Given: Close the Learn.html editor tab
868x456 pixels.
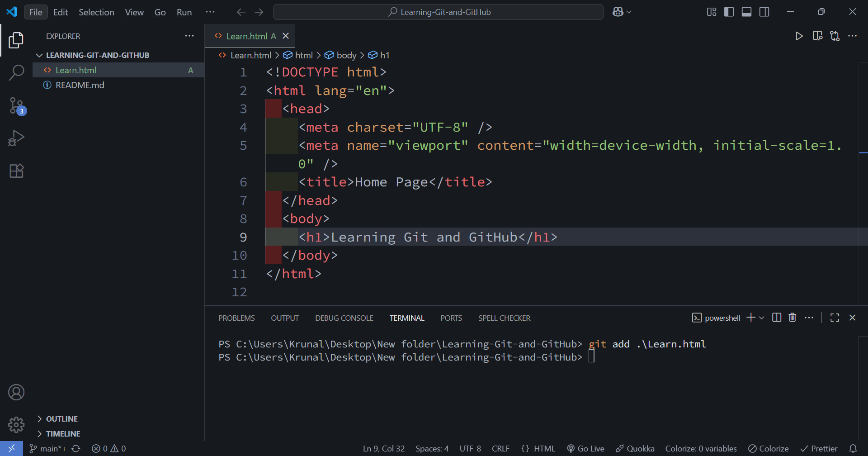Looking at the screenshot, I should point(286,36).
